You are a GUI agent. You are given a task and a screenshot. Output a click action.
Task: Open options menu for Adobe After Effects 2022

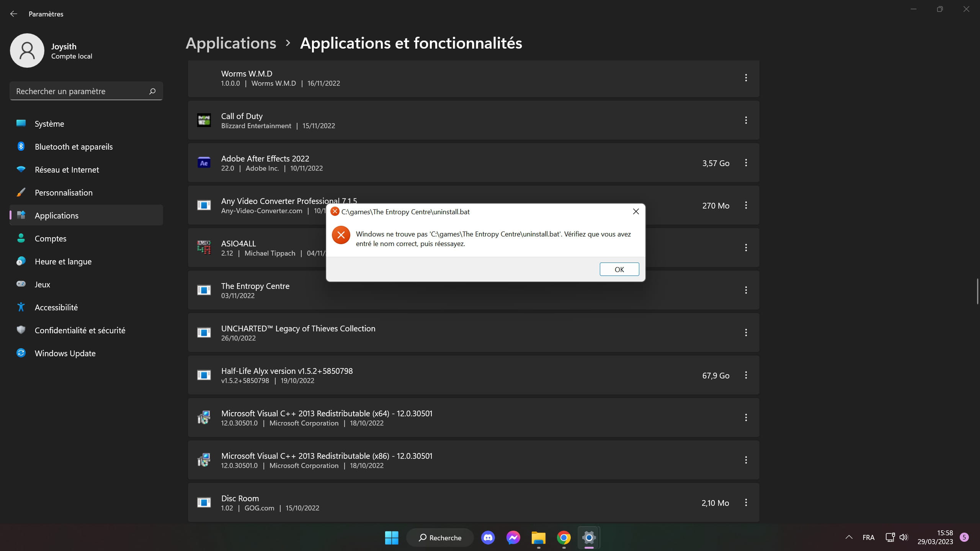pyautogui.click(x=746, y=163)
